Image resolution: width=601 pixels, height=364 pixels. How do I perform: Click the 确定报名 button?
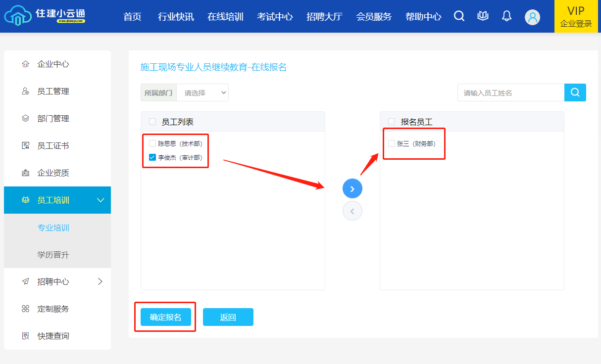coord(165,318)
